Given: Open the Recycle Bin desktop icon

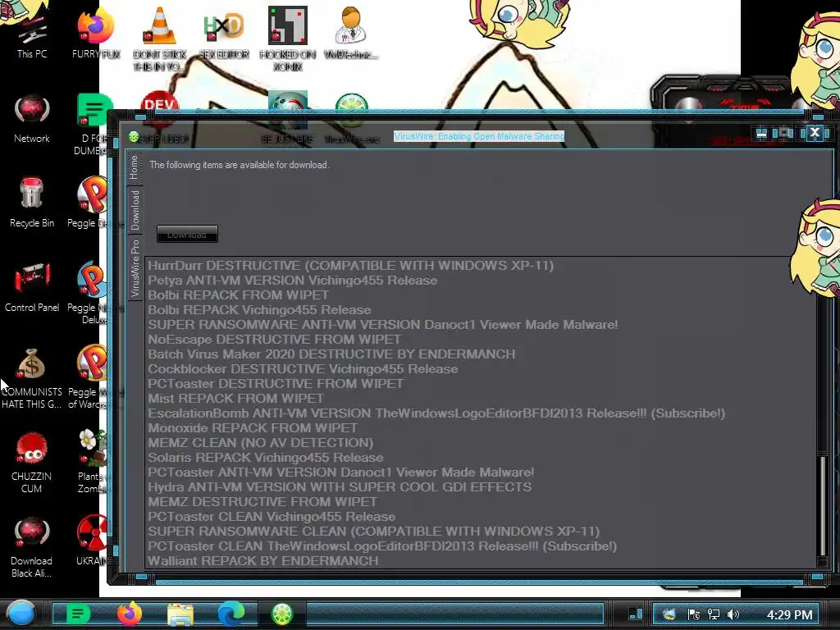Looking at the screenshot, I should (32, 203).
